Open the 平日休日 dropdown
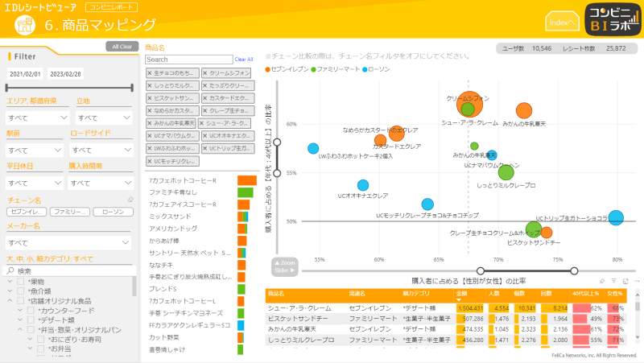Screen dimensions: 644x363 pyautogui.click(x=35, y=183)
